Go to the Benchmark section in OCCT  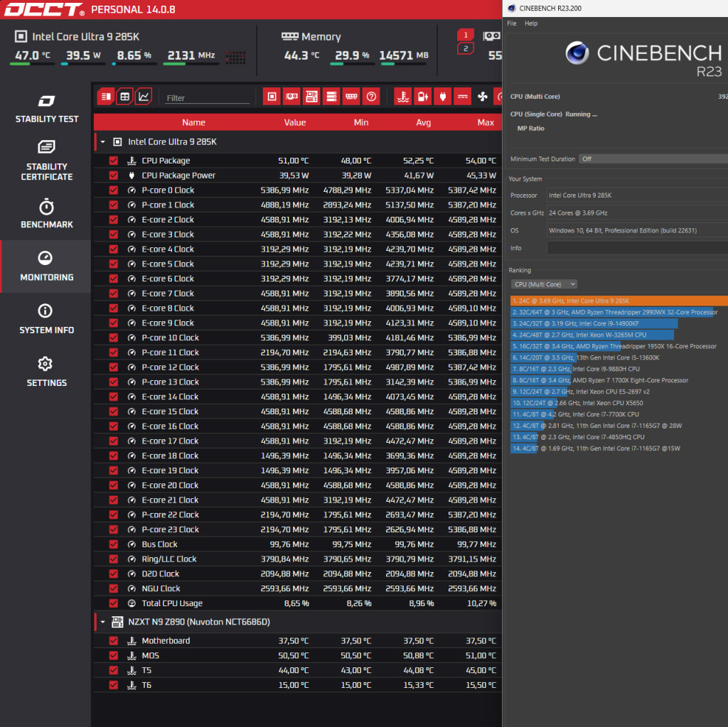click(46, 213)
